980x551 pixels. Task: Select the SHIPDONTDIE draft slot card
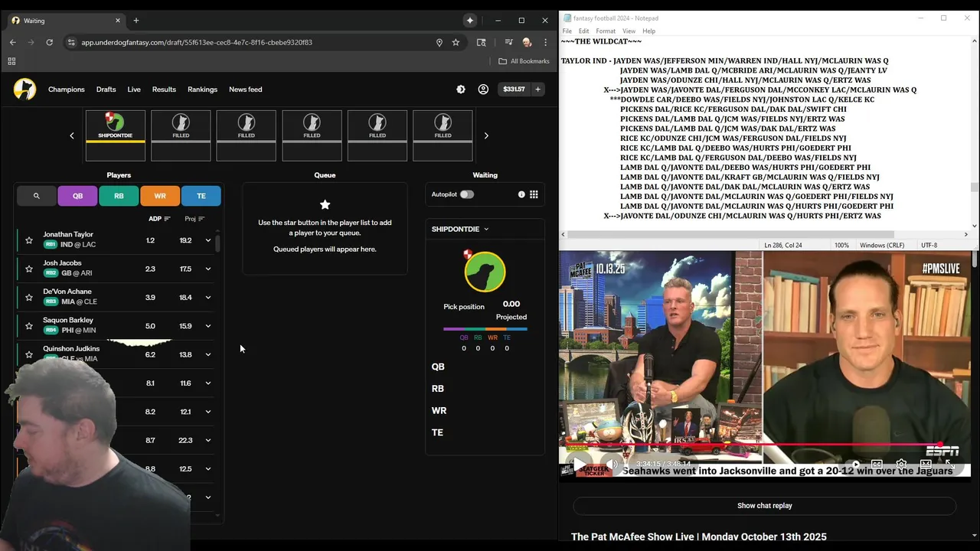115,135
